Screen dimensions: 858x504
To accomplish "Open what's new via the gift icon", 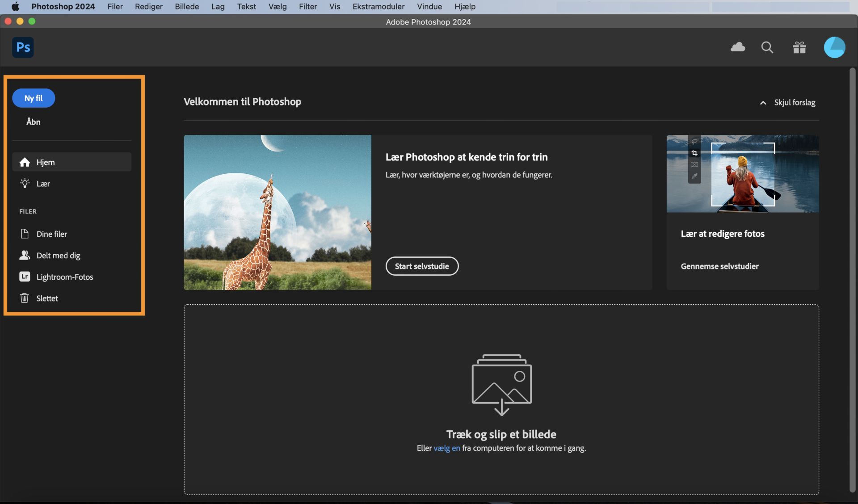I will [799, 47].
